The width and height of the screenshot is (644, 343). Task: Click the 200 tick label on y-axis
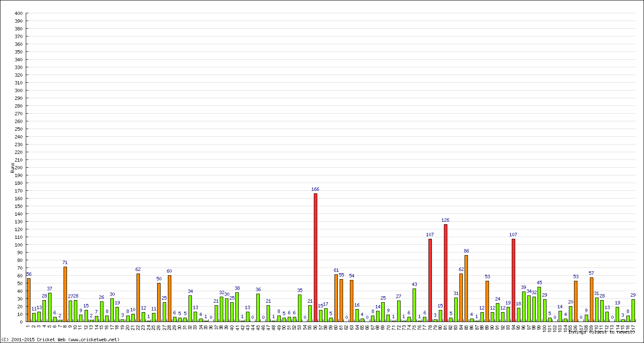coord(18,168)
